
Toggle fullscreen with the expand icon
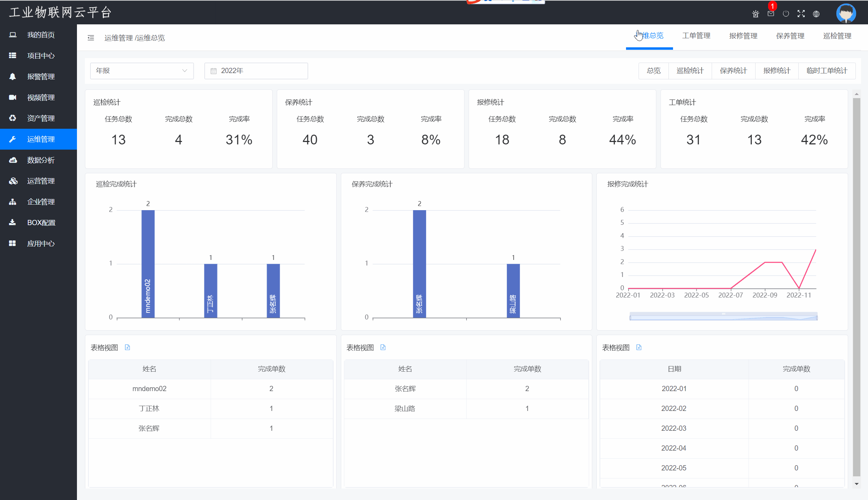(801, 14)
